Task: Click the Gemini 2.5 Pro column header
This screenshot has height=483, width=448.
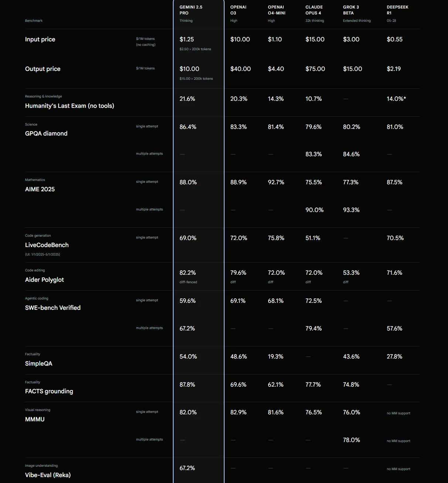Action: (191, 10)
